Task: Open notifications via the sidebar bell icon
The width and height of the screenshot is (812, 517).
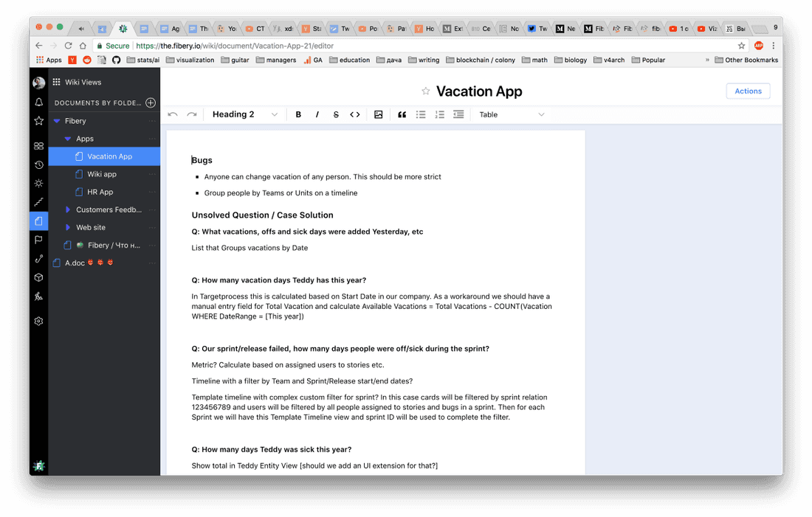Action: click(38, 101)
